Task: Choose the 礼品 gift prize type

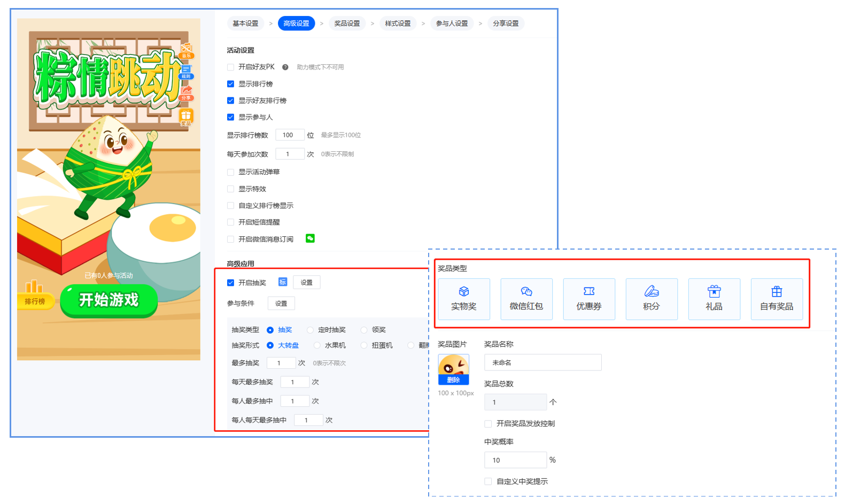Action: 714,299
